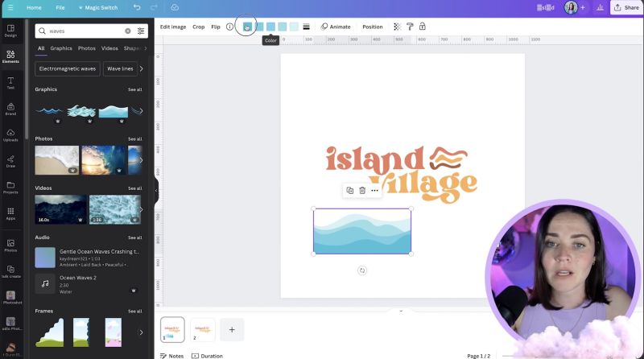The width and height of the screenshot is (644, 359).
Task: Clear the waves search text
Action: (128, 31)
